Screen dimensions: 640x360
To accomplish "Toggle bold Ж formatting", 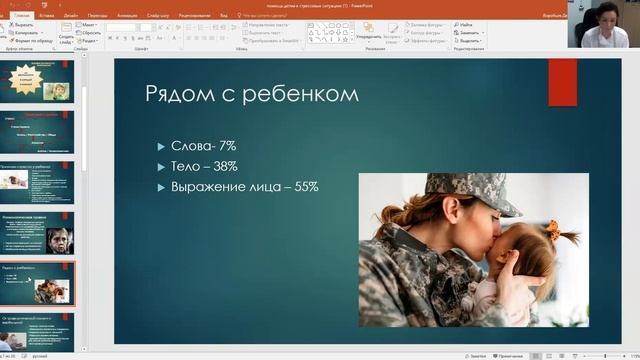I will 110,38.
